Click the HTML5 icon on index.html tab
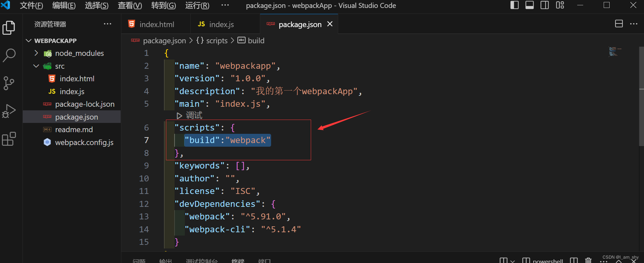Screen dimensions: 644x263 (132, 24)
